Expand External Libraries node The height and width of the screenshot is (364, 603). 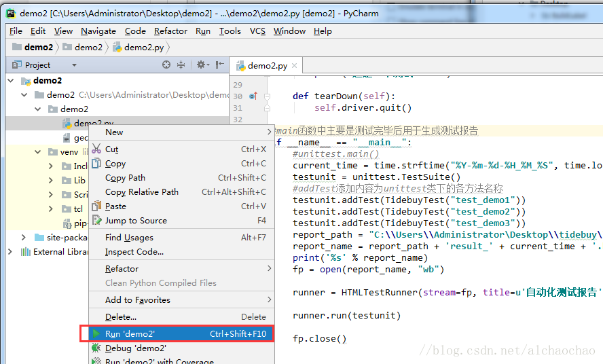(x=10, y=252)
